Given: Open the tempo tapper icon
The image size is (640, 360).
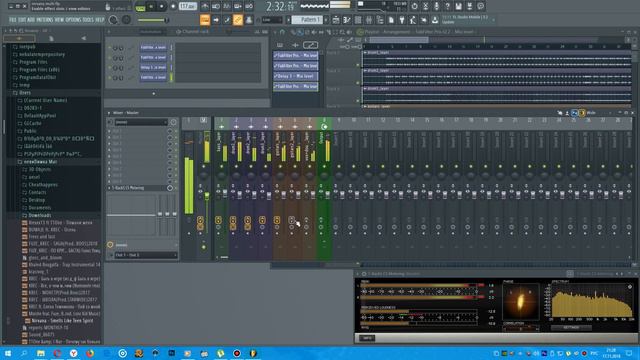Looking at the screenshot, I should pos(413,20).
